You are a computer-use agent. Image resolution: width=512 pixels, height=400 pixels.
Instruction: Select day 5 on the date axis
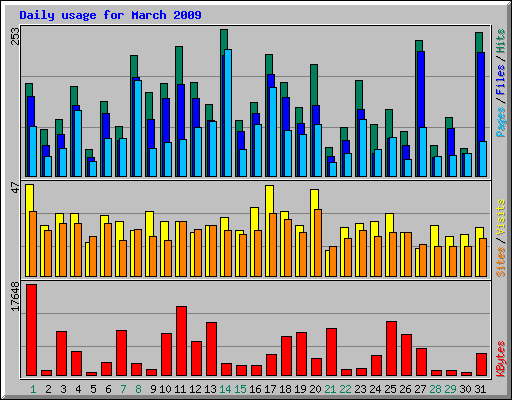[93, 389]
